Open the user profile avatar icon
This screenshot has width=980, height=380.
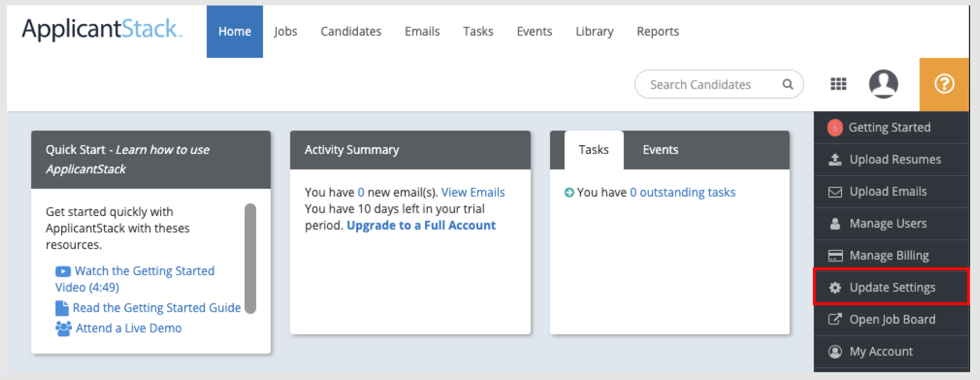coord(883,84)
